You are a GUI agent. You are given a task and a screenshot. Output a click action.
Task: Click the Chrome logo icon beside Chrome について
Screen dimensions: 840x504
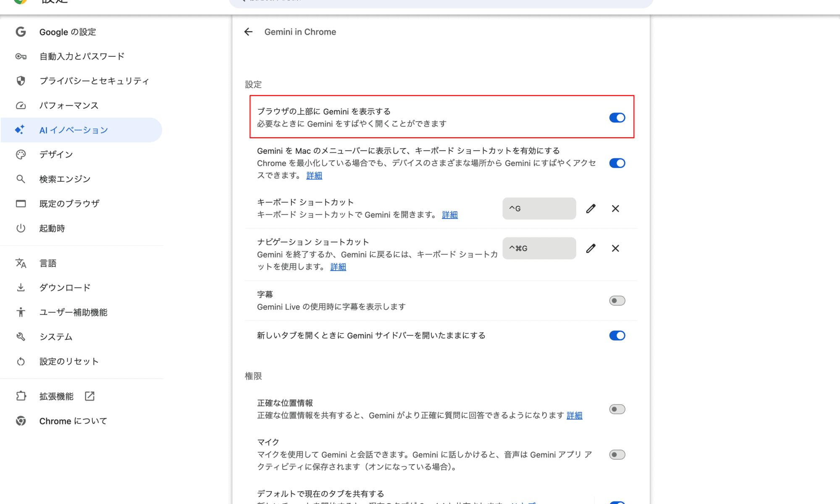tap(21, 421)
